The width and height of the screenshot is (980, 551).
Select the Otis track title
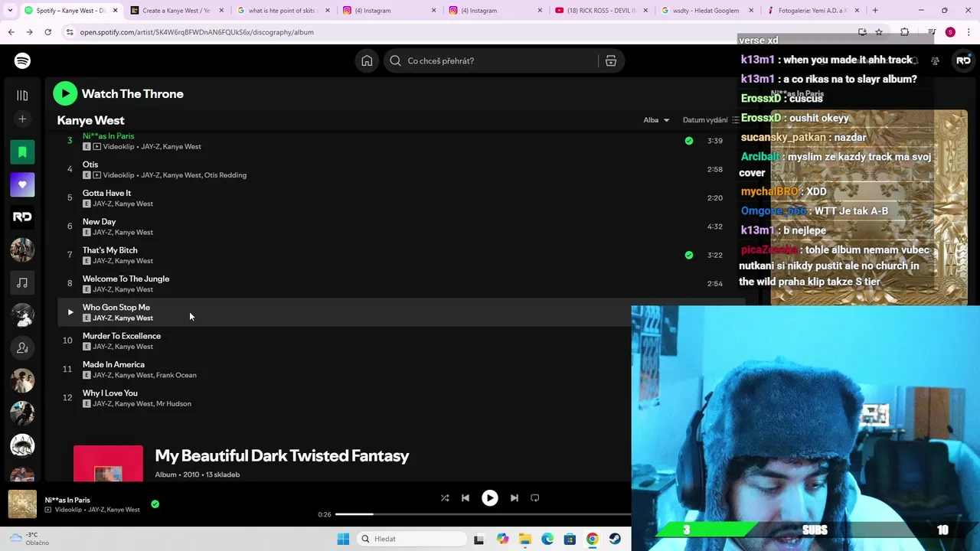click(90, 165)
